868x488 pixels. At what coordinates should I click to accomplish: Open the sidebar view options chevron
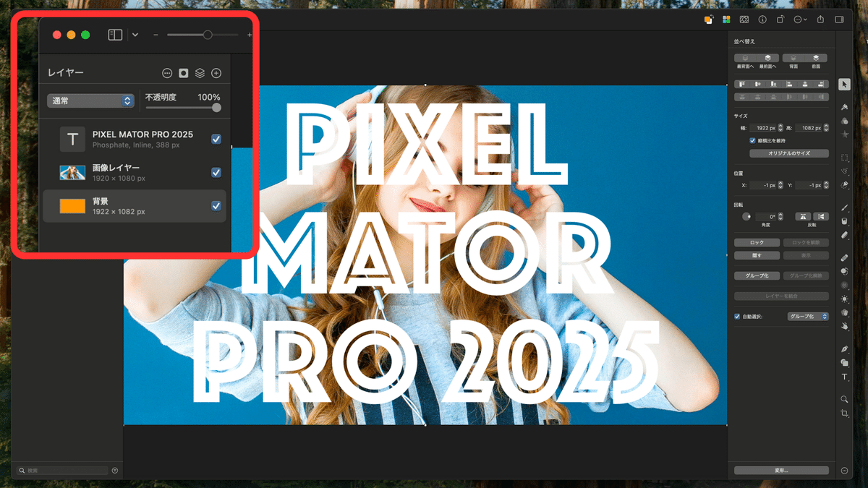(135, 35)
